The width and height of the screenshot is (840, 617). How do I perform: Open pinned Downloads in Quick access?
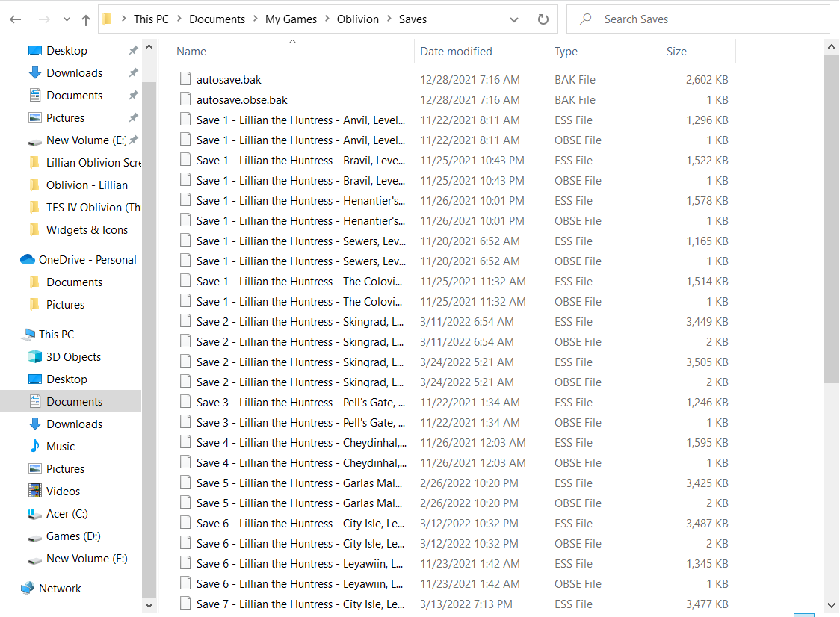tap(74, 73)
